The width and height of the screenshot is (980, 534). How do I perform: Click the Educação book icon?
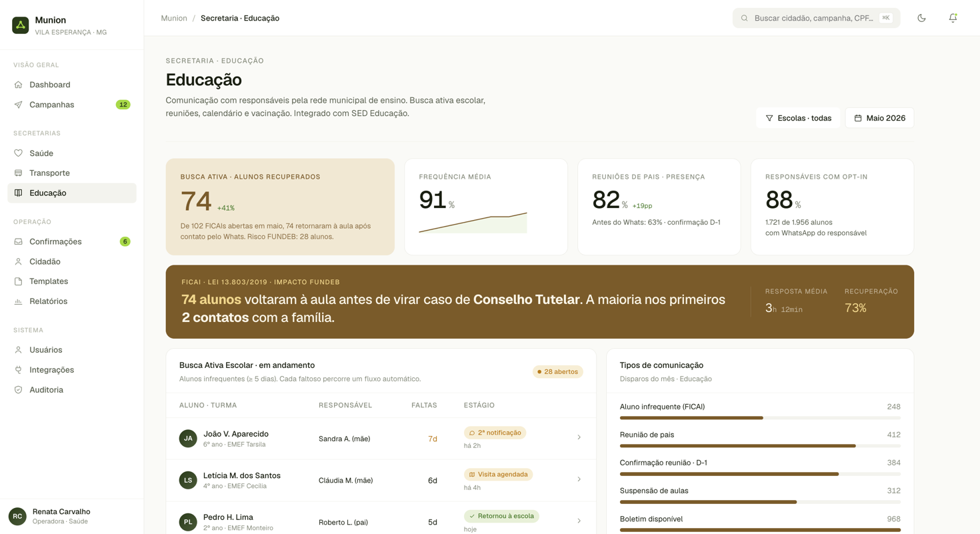18,193
